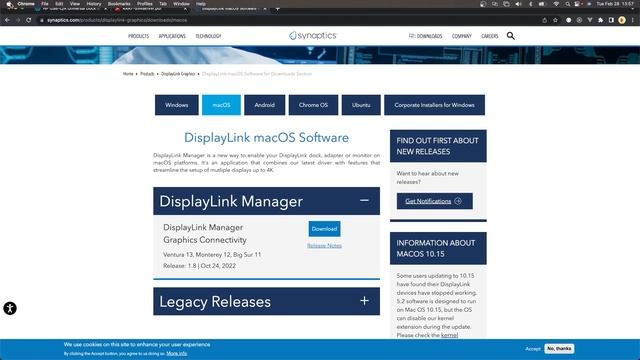640x360 pixels.
Task: Open Chrome profile avatar
Action: pos(622,20)
